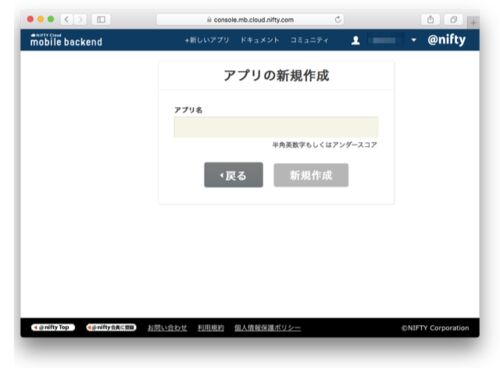Click the user profile icon in the header

click(x=356, y=40)
